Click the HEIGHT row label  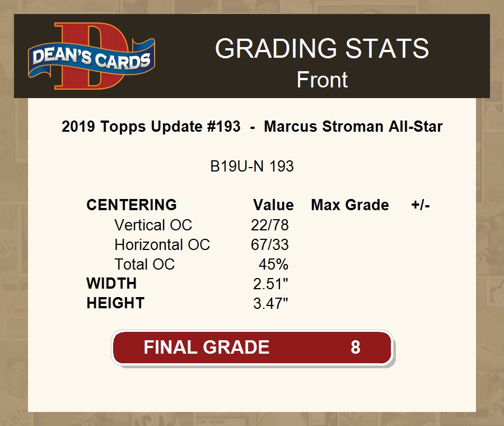click(115, 303)
